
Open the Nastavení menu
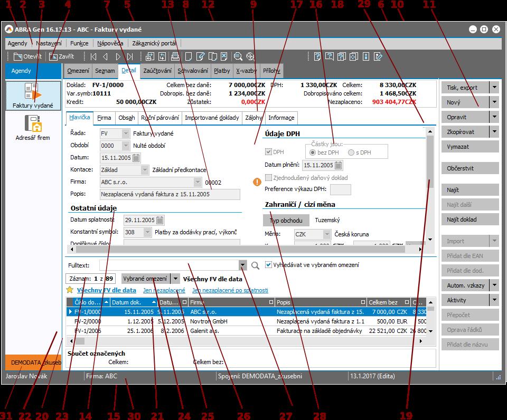[49, 43]
